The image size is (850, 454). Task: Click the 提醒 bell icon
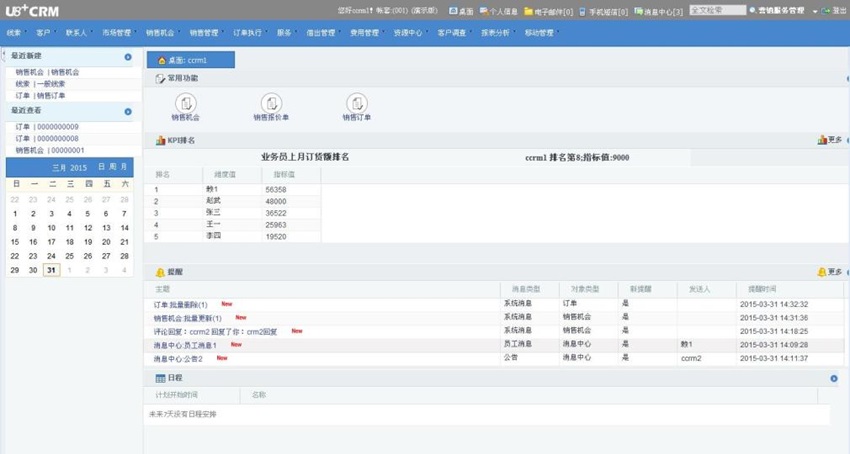[160, 272]
